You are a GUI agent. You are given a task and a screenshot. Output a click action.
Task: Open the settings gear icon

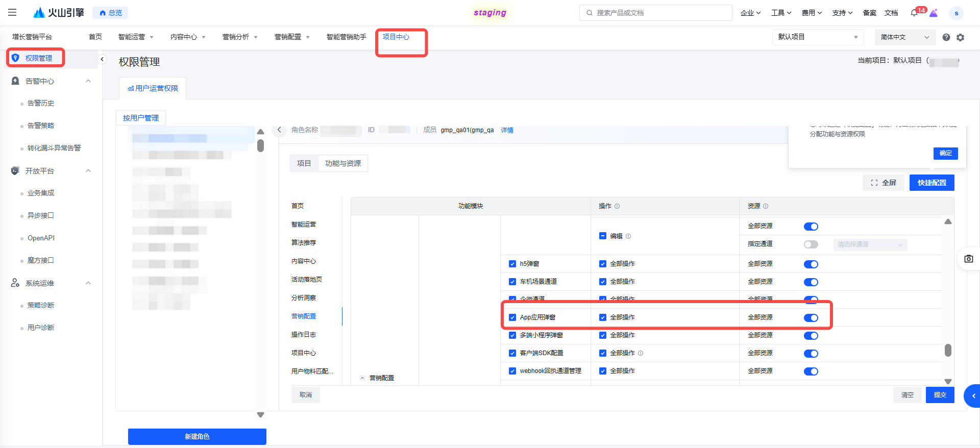click(961, 37)
